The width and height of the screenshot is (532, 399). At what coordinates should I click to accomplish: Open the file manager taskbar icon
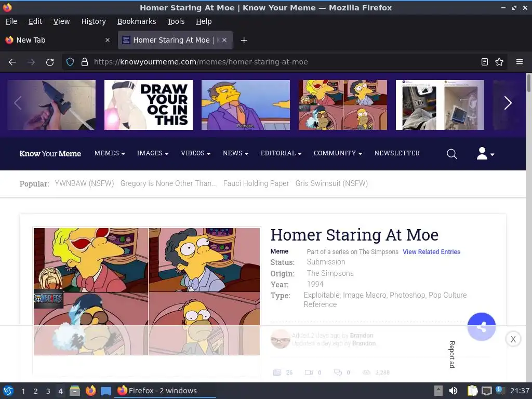point(75,391)
